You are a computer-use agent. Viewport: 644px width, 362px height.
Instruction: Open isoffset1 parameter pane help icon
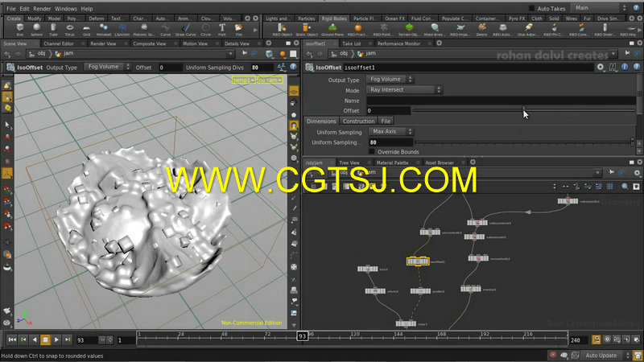(x=637, y=68)
